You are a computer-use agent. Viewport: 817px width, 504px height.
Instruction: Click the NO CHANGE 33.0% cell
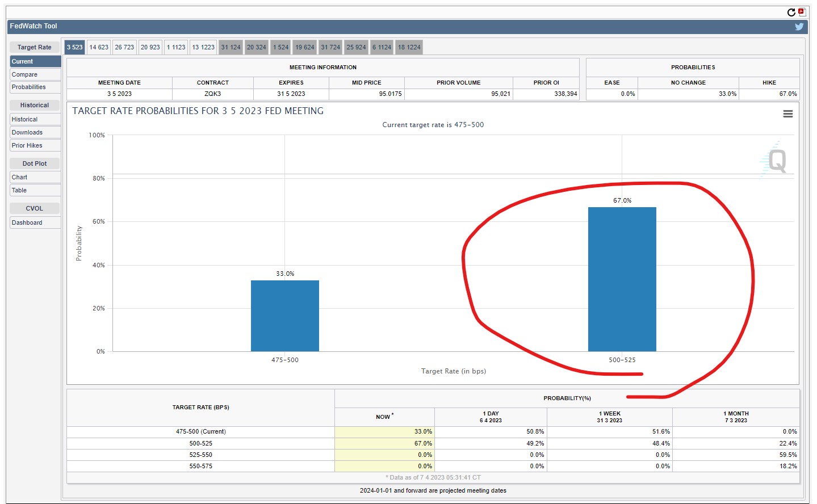tap(688, 94)
